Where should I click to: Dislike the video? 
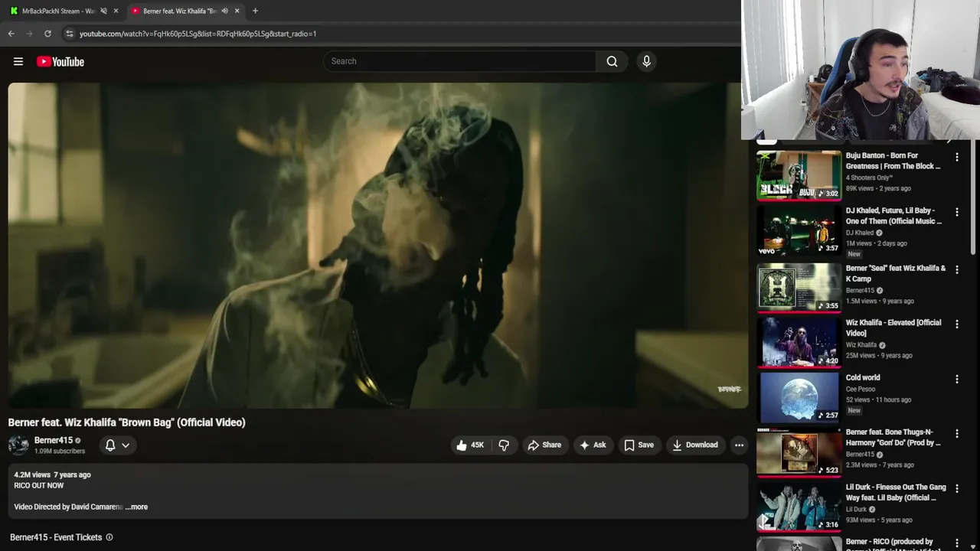[504, 445]
